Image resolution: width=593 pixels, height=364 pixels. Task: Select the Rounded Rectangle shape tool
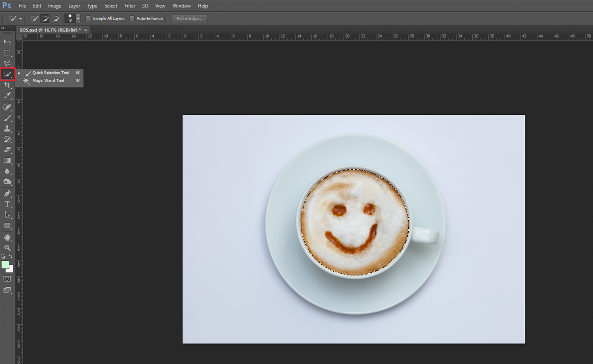tap(7, 226)
